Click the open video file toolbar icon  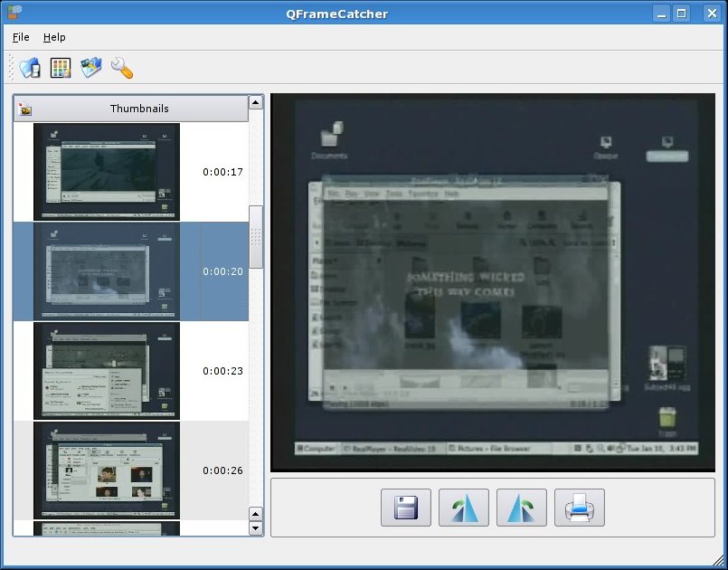tap(30, 68)
